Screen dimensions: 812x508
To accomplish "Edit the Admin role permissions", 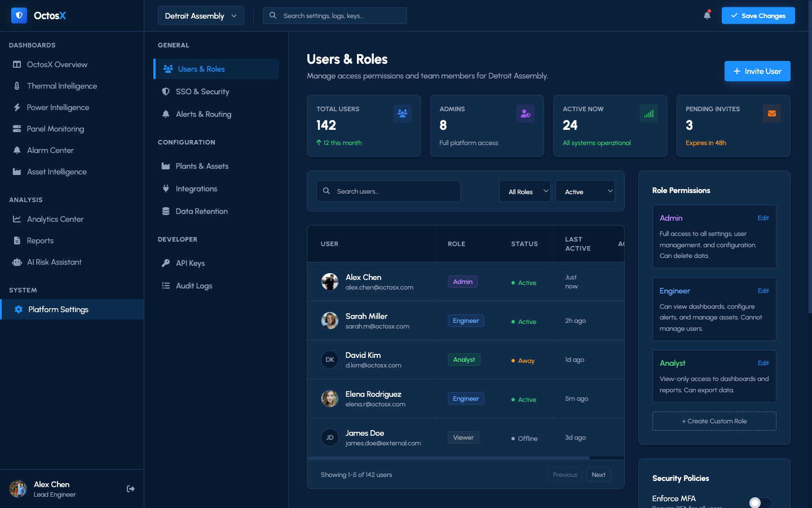I will click(763, 218).
